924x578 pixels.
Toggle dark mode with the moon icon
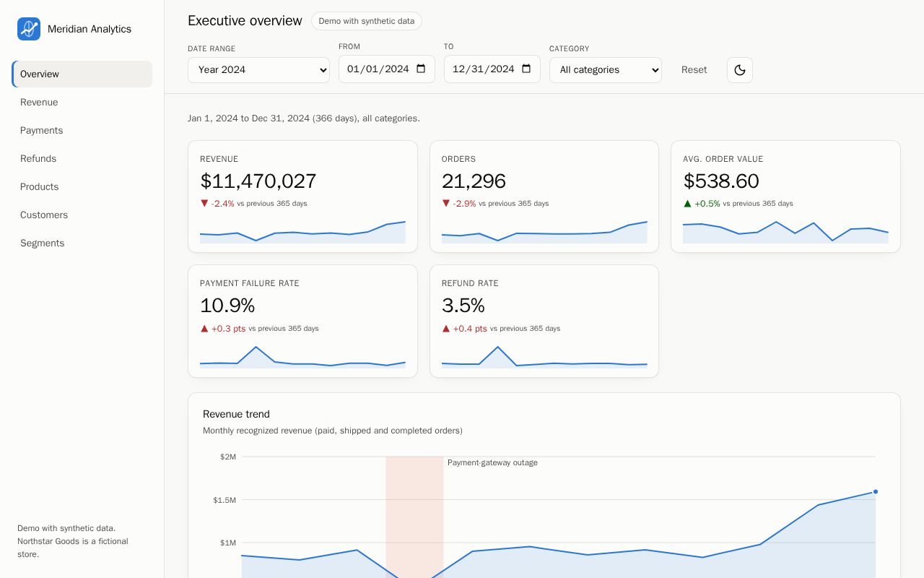click(740, 70)
